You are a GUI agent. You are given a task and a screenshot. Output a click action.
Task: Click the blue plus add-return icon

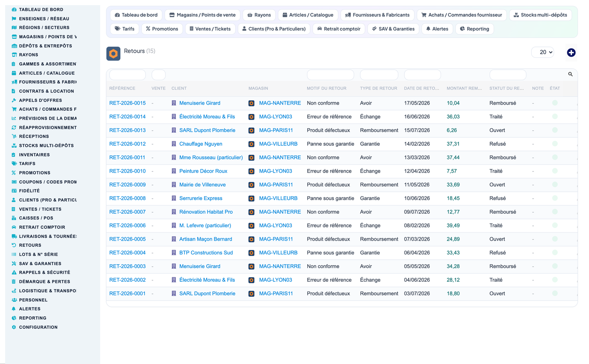point(571,53)
